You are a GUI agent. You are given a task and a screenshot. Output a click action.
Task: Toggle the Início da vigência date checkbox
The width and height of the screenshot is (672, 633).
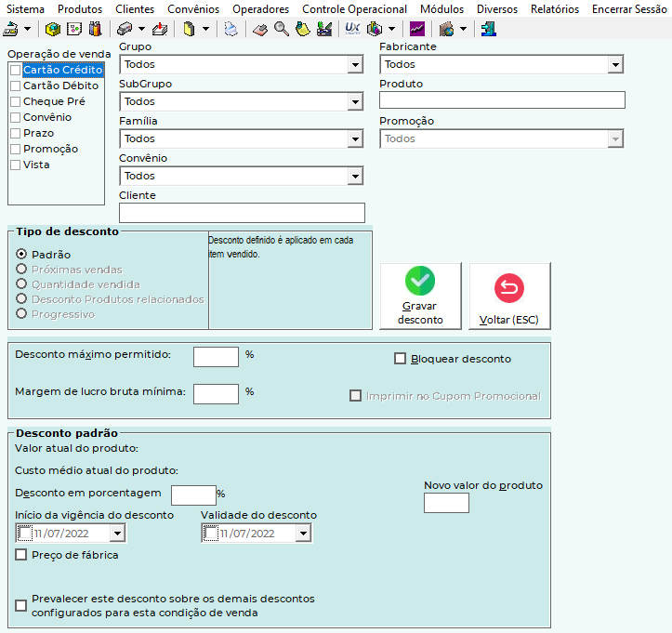24,534
